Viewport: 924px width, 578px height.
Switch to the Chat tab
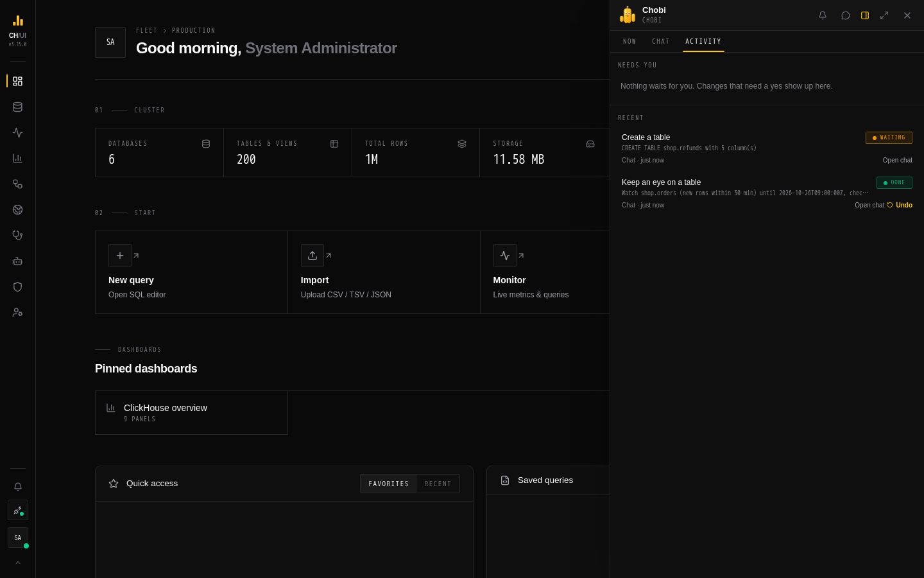[661, 42]
